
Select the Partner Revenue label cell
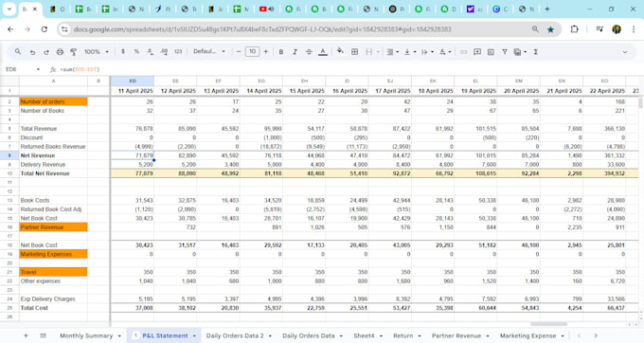coord(53,227)
